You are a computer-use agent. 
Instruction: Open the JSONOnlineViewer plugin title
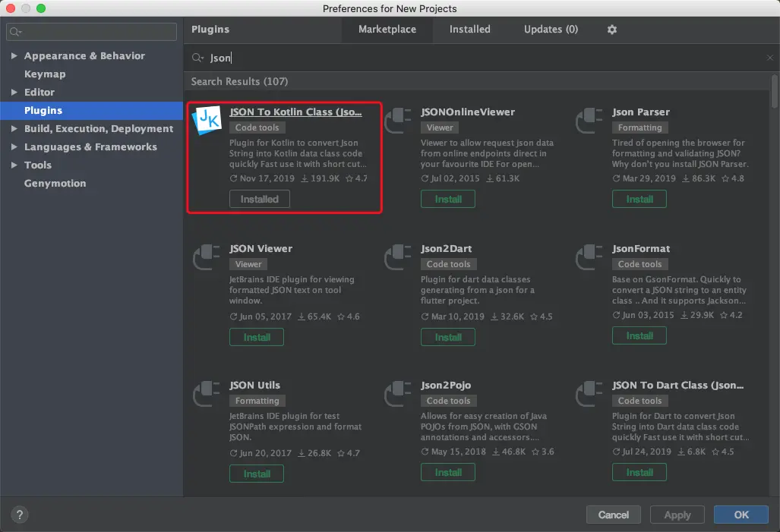(468, 112)
